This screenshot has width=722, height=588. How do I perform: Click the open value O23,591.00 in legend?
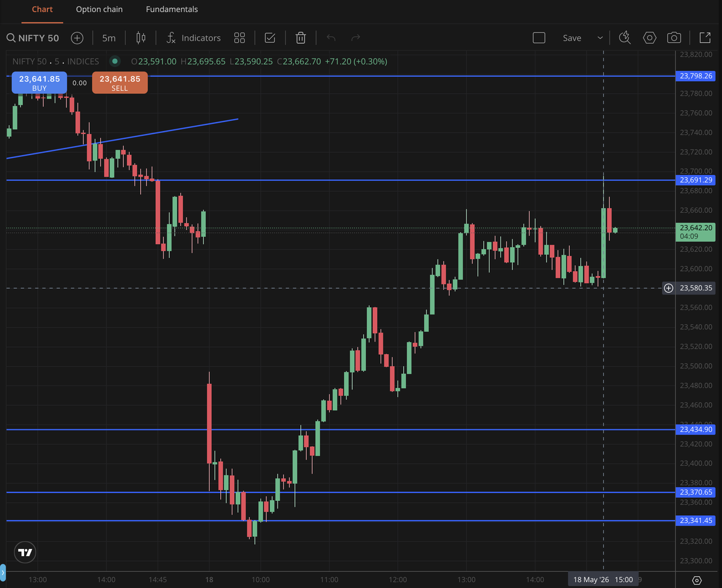(153, 61)
